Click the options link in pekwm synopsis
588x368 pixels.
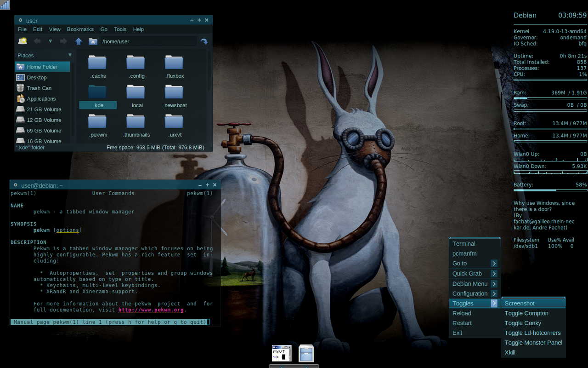68,230
